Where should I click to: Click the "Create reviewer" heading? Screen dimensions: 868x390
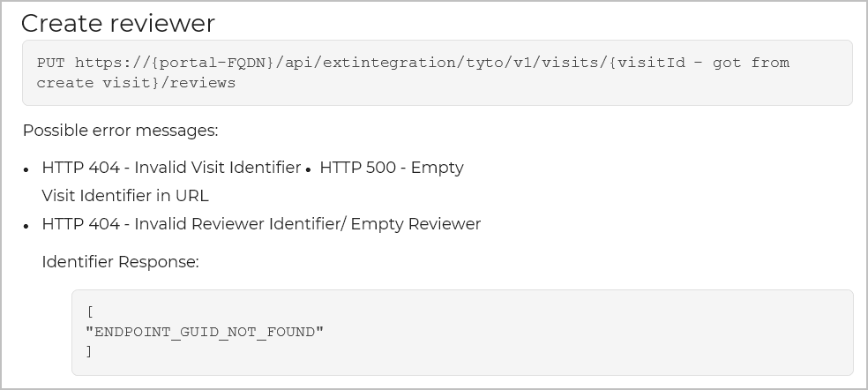pyautogui.click(x=117, y=24)
